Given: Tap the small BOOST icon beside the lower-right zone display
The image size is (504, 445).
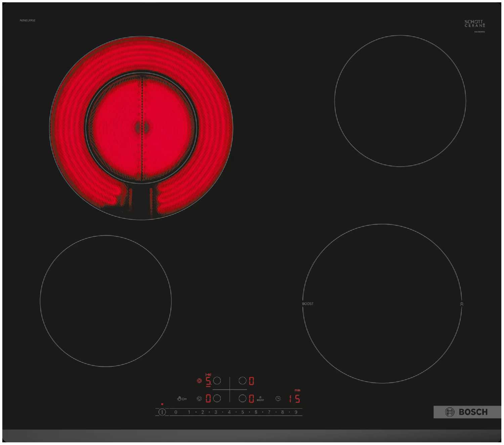Looking at the screenshot, I should coord(260,399).
